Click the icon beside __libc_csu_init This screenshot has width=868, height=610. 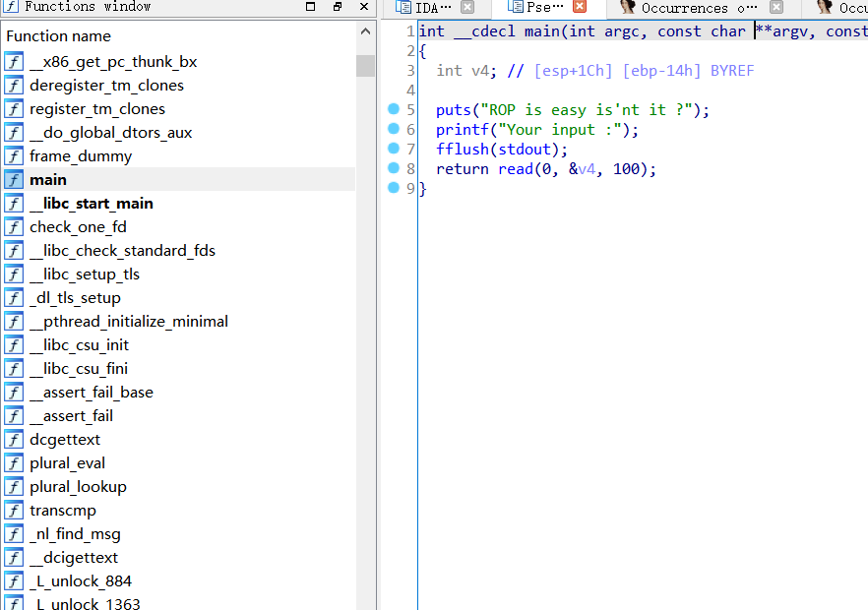point(14,345)
